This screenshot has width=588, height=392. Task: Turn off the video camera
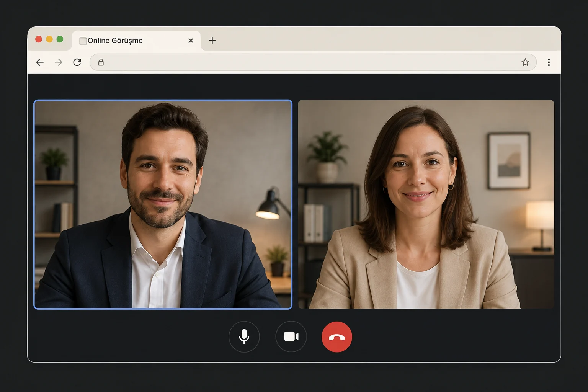(x=291, y=336)
